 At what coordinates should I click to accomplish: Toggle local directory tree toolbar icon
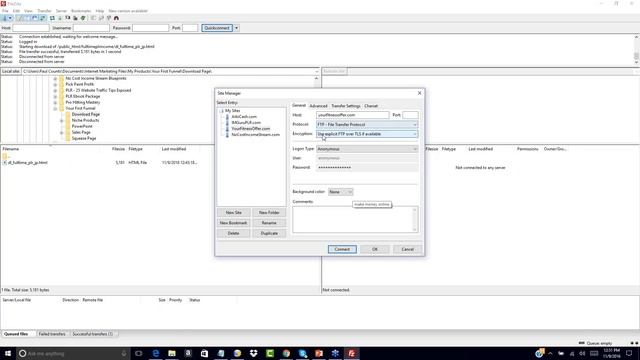point(27,18)
